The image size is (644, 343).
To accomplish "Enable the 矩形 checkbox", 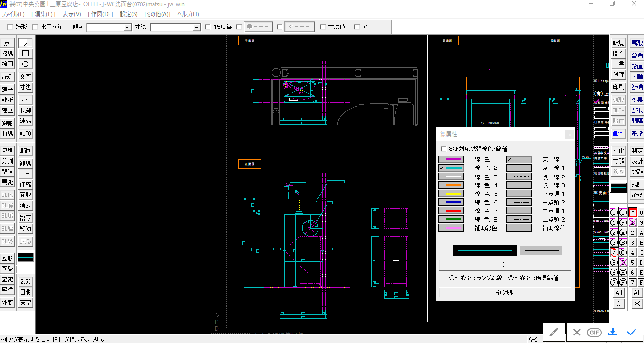I will (x=9, y=27).
